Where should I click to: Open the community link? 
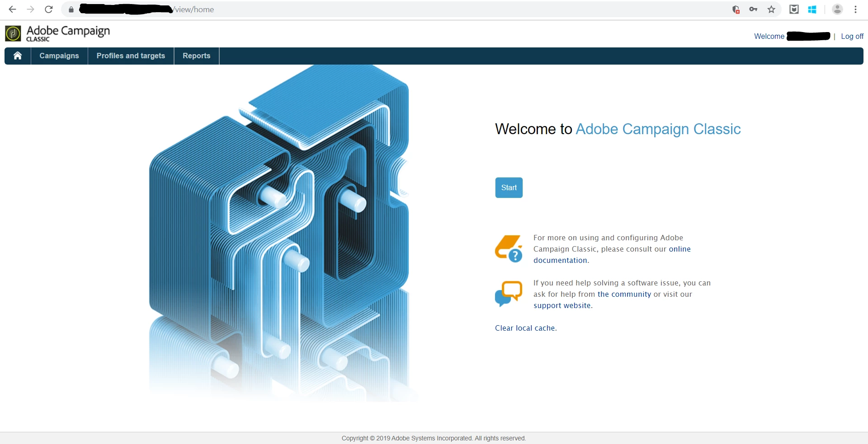pos(624,294)
